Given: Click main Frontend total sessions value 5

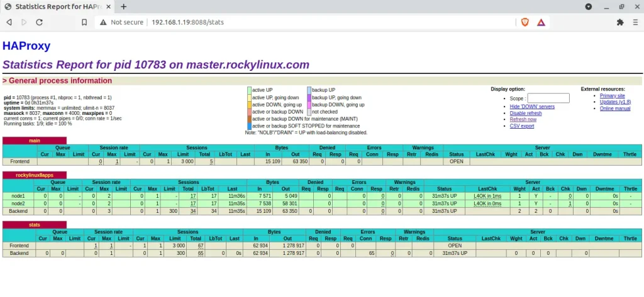Looking at the screenshot, I should click(211, 161).
